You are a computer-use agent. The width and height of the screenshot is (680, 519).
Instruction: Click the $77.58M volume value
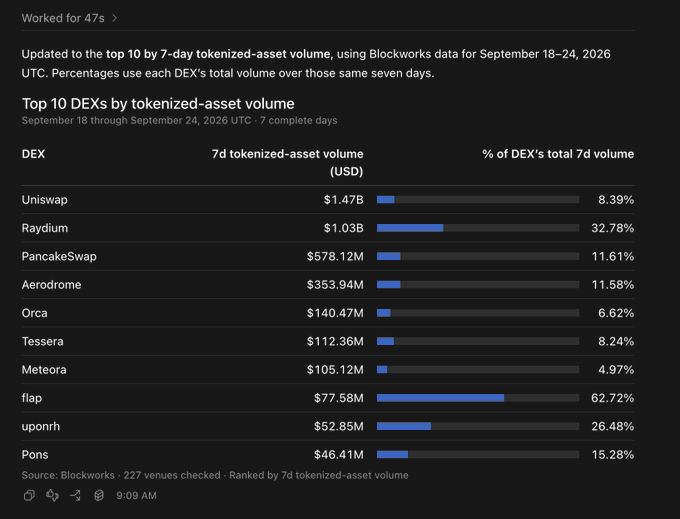coord(339,398)
